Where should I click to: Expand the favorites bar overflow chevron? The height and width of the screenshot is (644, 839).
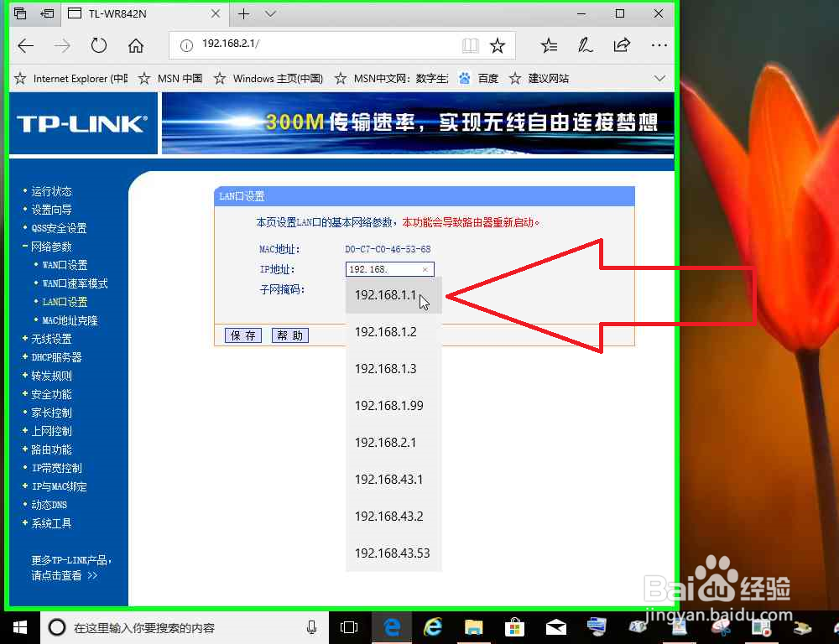click(x=659, y=79)
